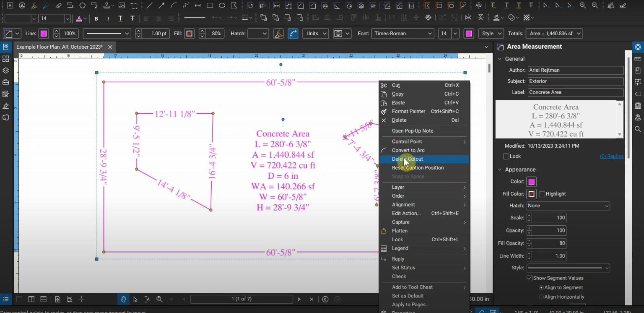The height and width of the screenshot is (313, 644).
Task: Select the Highlighter tool
Action: tap(34, 5)
